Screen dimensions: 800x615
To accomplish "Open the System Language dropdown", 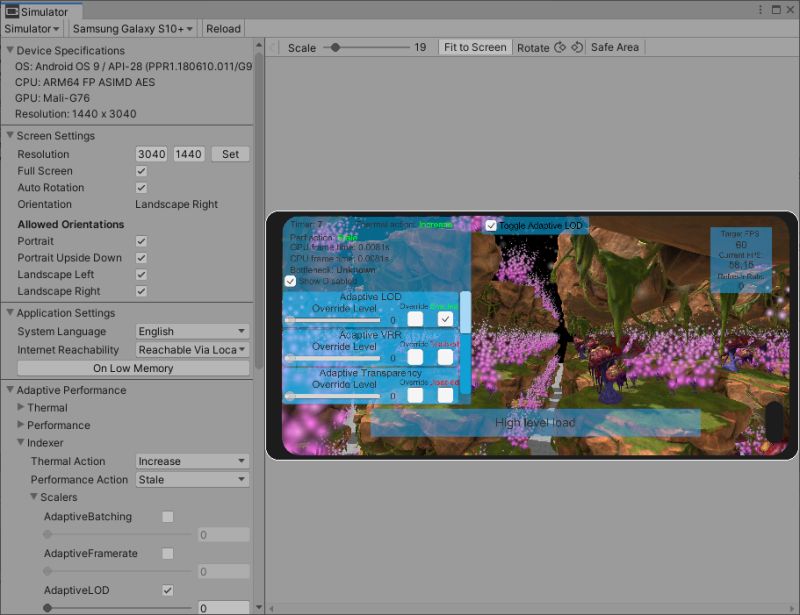I will coord(191,331).
